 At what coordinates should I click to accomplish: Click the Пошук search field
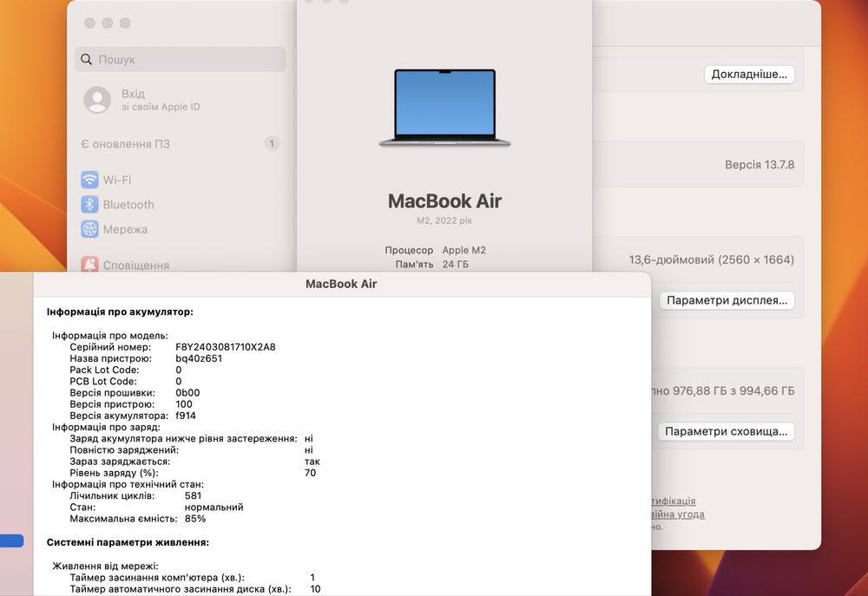coord(181,59)
